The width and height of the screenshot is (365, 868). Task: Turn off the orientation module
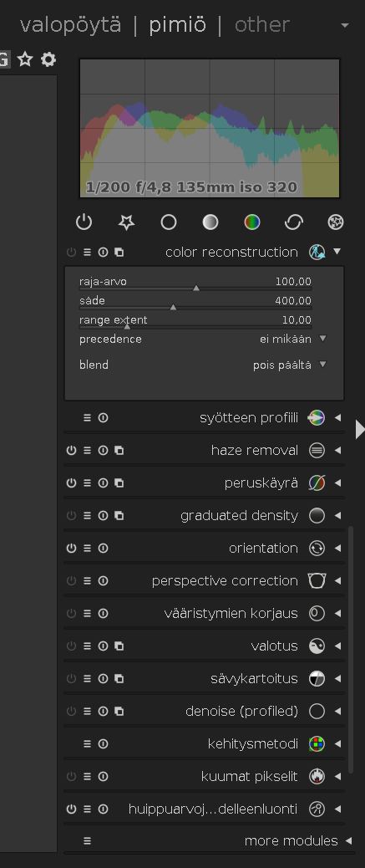[x=71, y=548]
